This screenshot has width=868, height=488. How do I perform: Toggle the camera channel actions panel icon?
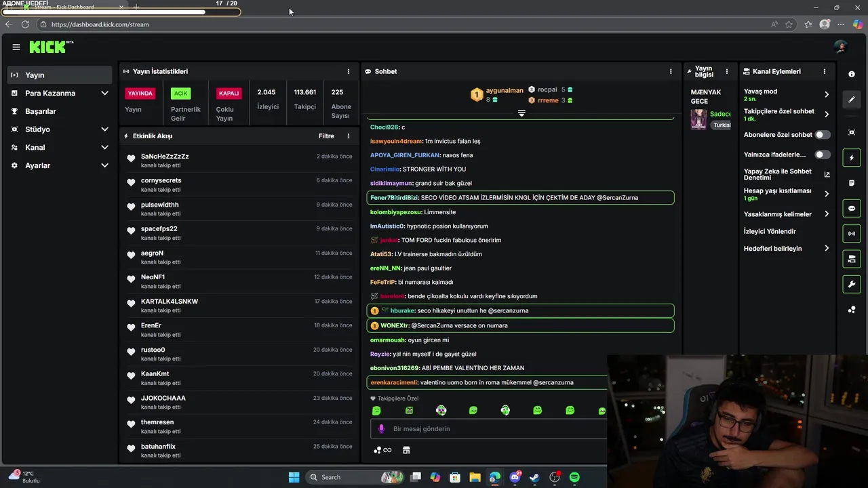coord(852,259)
